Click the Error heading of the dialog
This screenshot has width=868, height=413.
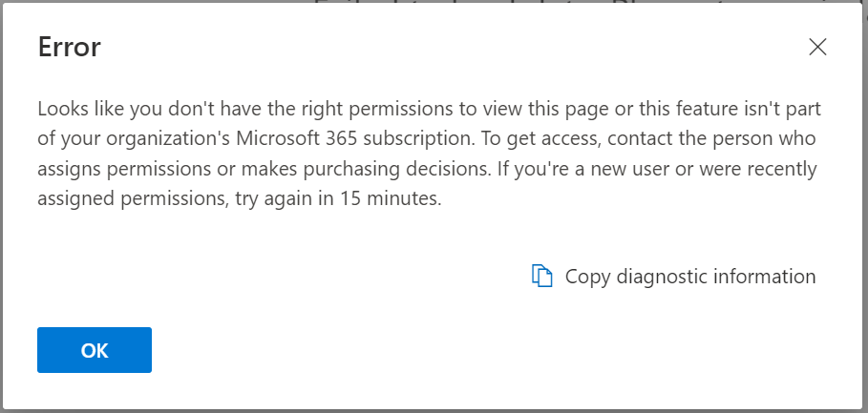[x=70, y=47]
